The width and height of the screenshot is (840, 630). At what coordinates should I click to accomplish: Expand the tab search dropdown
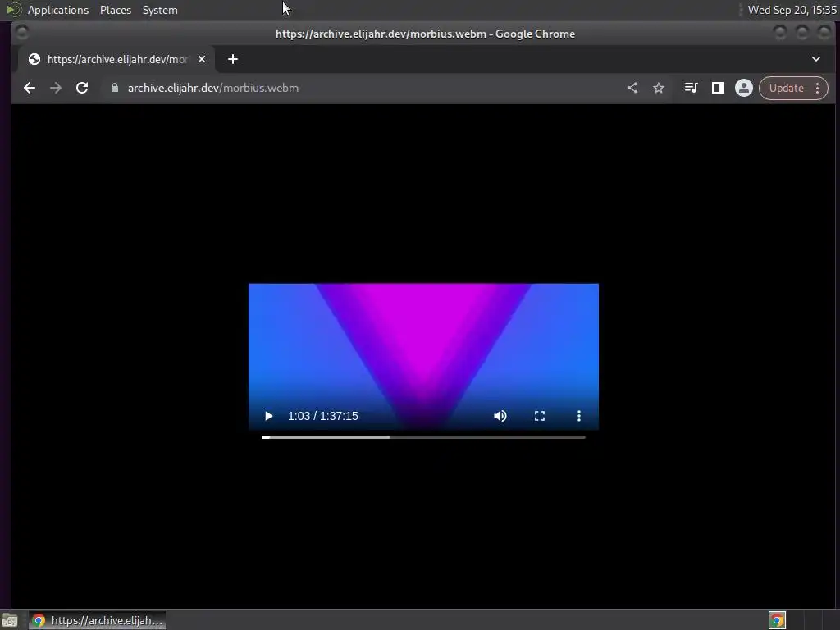click(816, 59)
